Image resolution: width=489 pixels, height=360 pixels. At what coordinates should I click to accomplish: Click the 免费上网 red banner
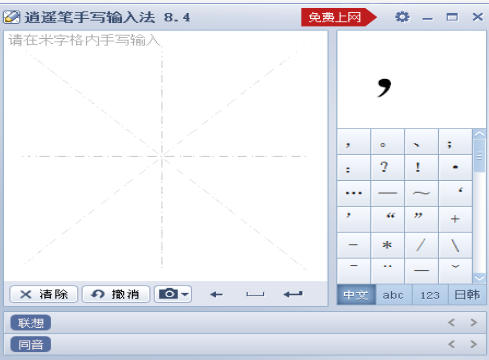click(338, 17)
